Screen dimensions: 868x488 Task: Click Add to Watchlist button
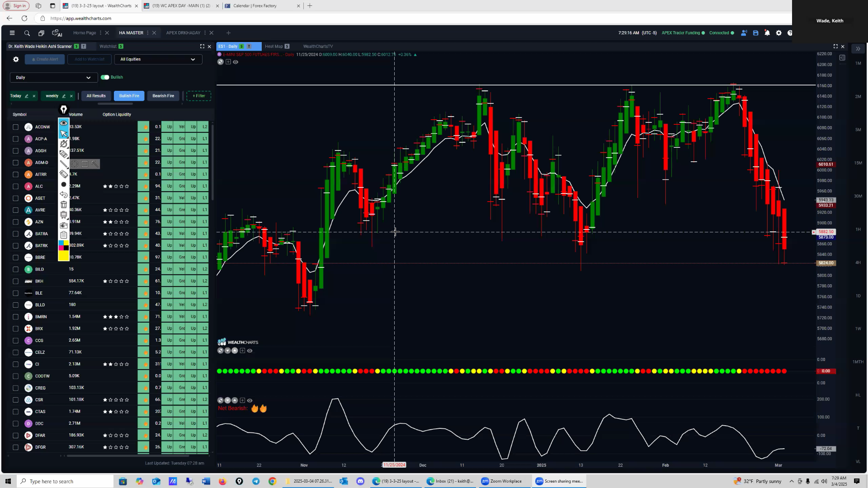point(90,59)
